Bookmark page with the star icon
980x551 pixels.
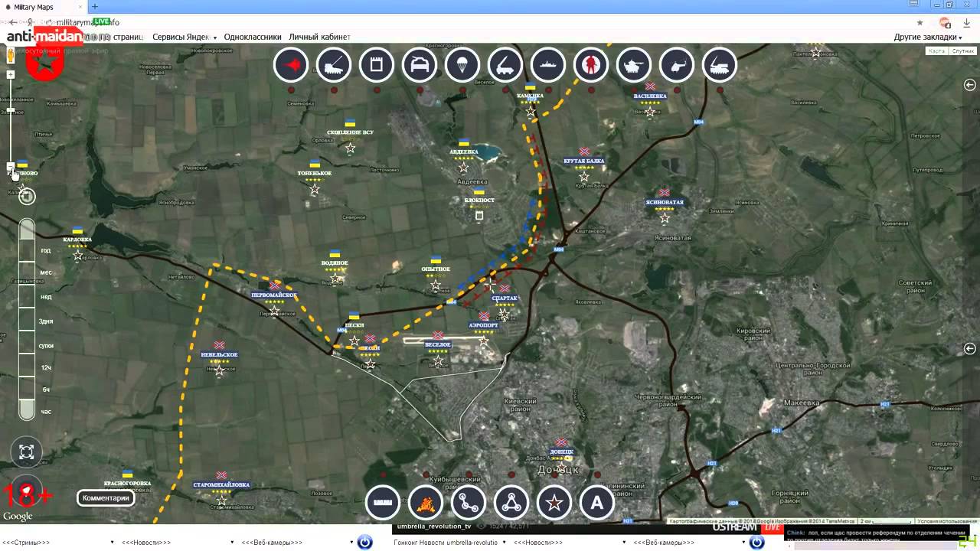point(920,22)
